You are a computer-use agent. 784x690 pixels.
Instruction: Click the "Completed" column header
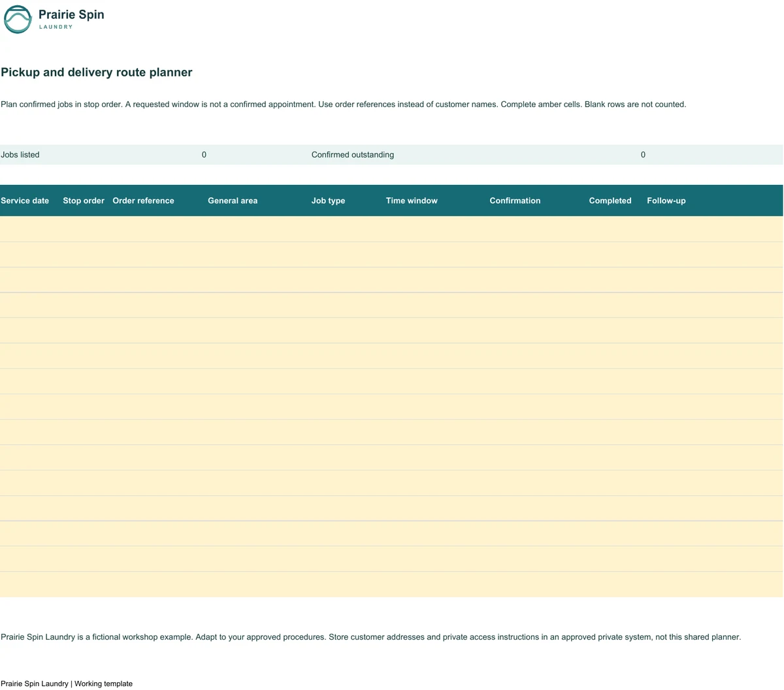610,201
